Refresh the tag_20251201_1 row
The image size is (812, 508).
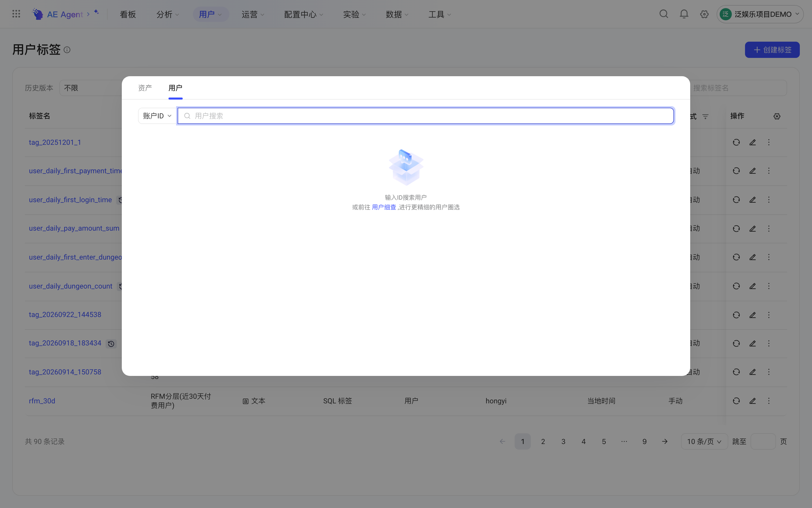point(736,142)
